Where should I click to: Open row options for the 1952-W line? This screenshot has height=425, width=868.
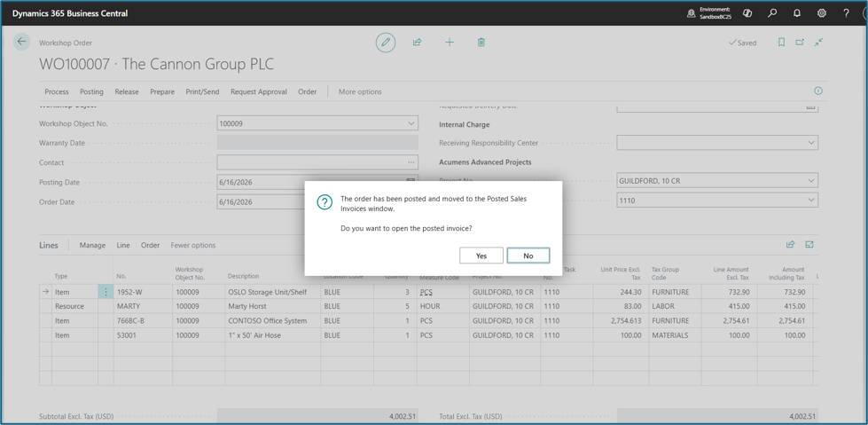coord(106,291)
